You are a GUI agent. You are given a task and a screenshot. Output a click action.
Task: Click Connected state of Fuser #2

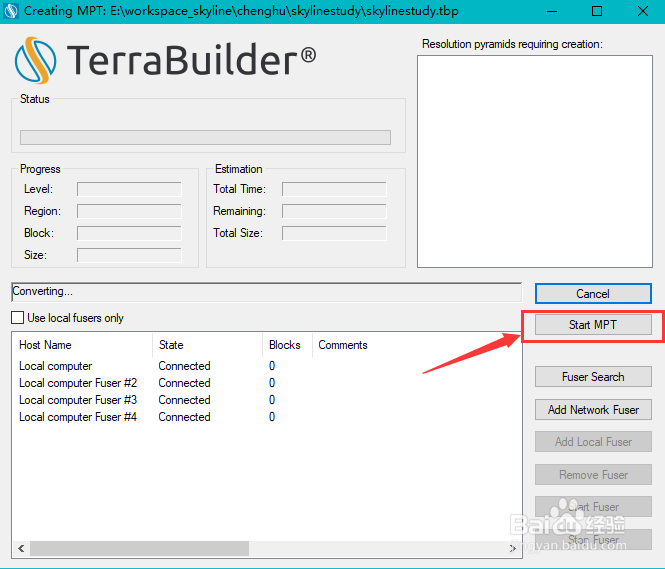(x=184, y=383)
